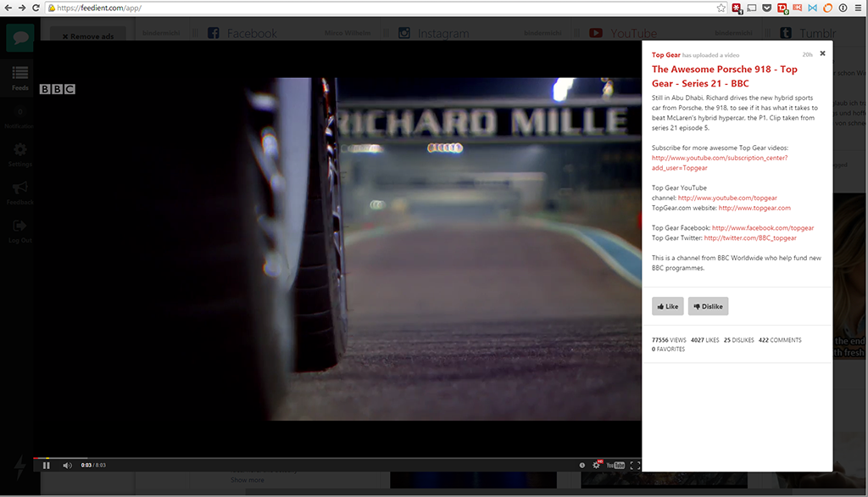Open the youtube.com/topgear channel link
Screen dimensions: 868x497
[727, 198]
